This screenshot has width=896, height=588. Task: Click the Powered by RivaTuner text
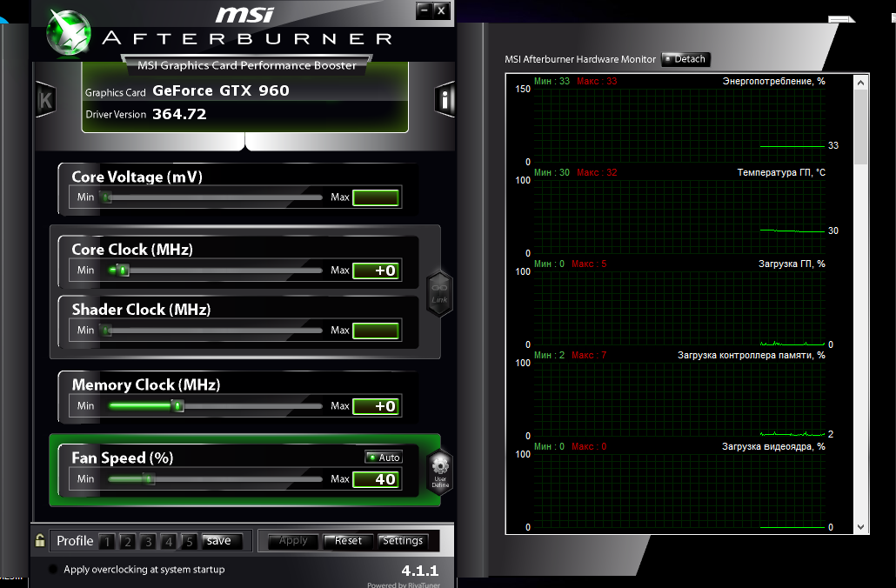coord(404,585)
